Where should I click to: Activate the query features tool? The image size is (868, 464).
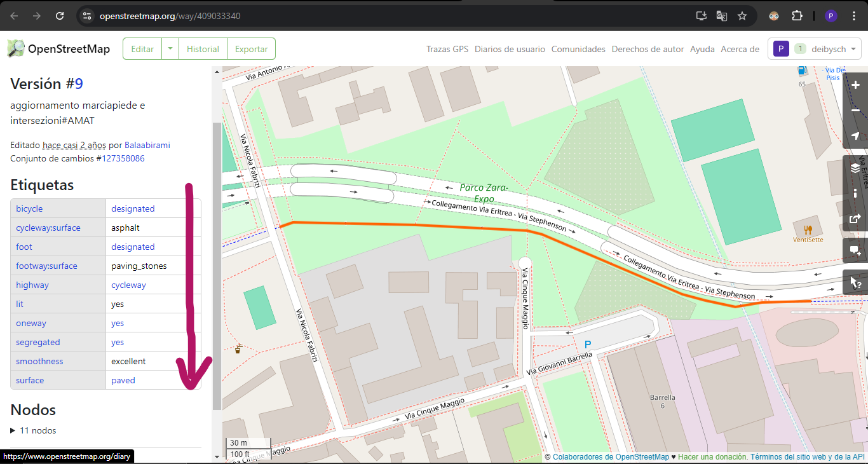point(855,282)
